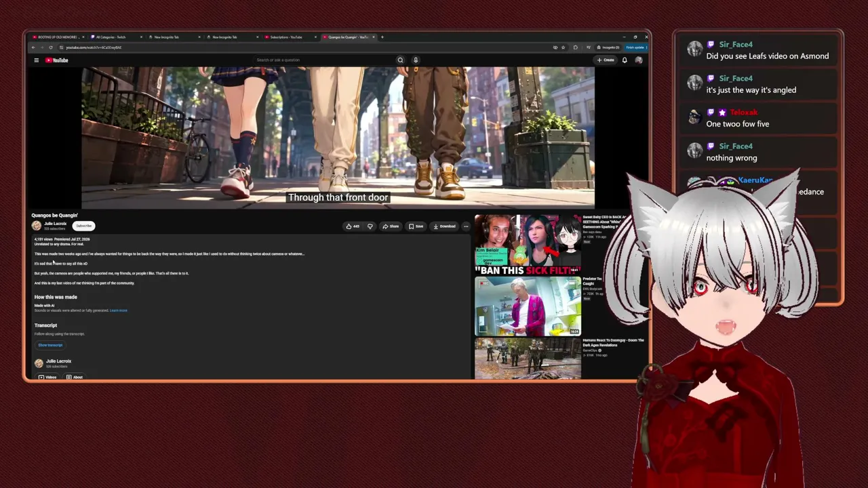Click the video player area
This screenshot has width=868, height=488.
point(338,138)
